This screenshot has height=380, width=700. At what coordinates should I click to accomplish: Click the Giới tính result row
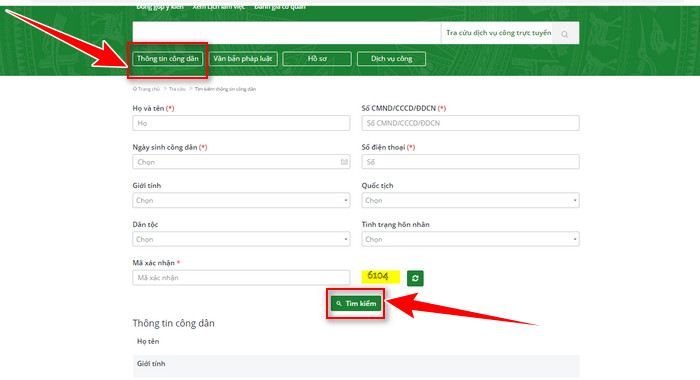(x=356, y=366)
